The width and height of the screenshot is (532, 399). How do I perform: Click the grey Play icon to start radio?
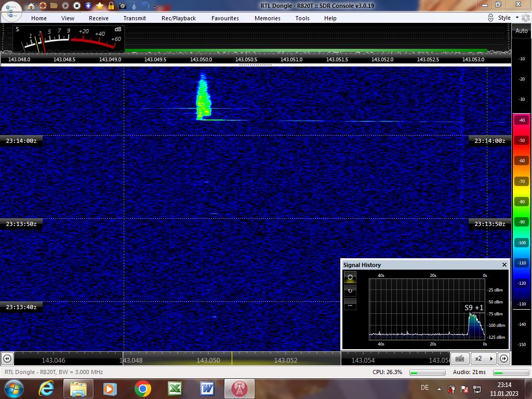click(x=65, y=6)
